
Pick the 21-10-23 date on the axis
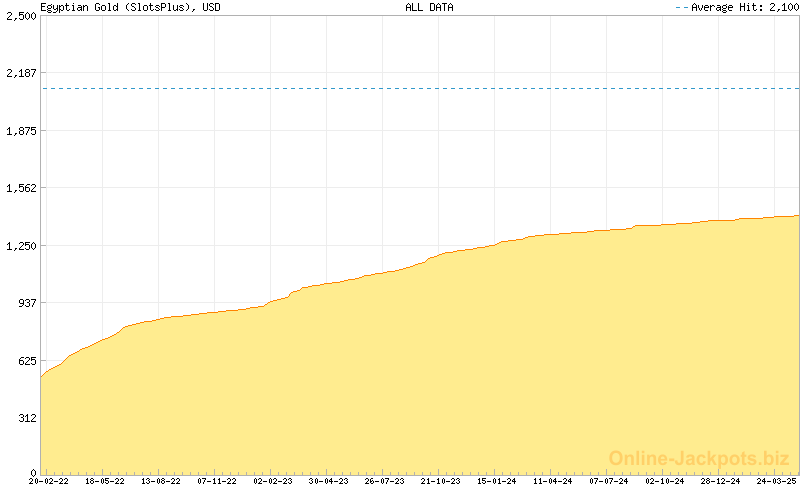[x=441, y=481]
